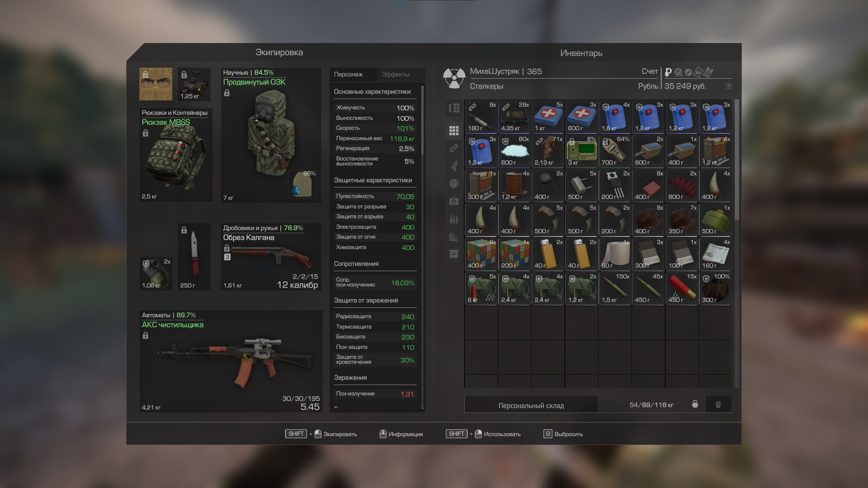Image resolution: width=868 pixels, height=488 pixels.
Task: Select the 2x red spikes item 800 г
Action: coord(682,185)
